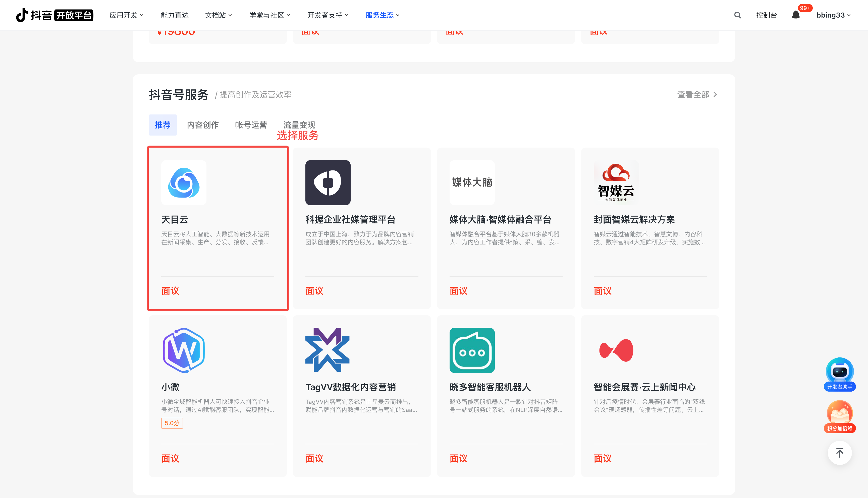
Task: Click 查看全部 to view all services
Action: (697, 94)
